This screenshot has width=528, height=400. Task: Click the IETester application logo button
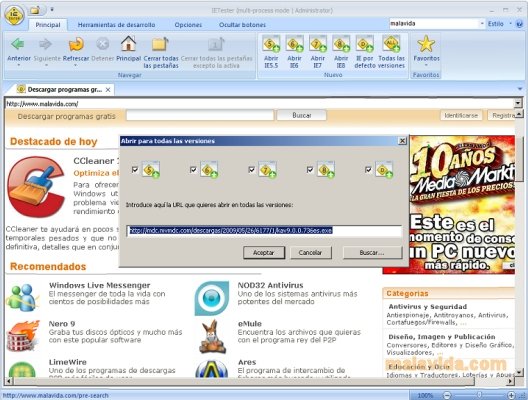click(x=14, y=14)
